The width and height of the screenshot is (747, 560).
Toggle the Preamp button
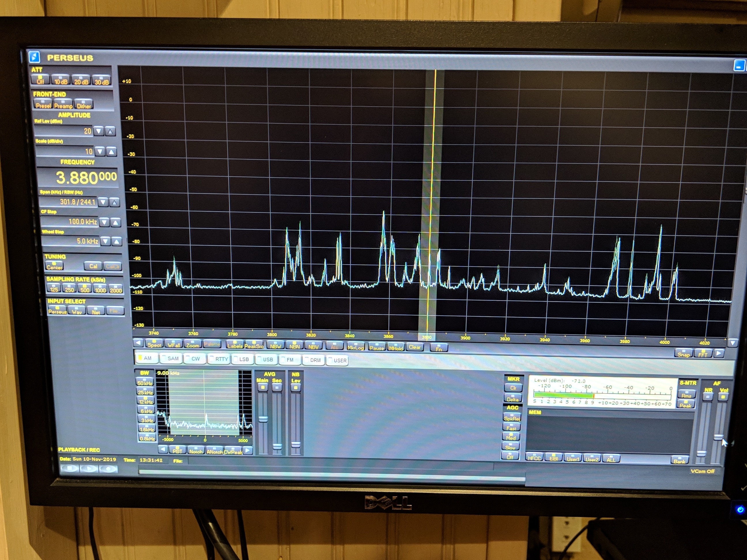click(63, 104)
